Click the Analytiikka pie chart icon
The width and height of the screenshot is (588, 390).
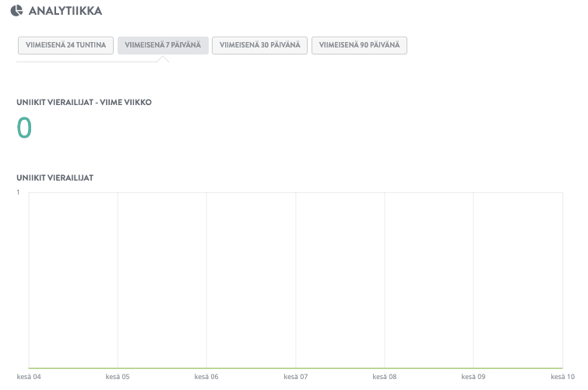pos(16,11)
